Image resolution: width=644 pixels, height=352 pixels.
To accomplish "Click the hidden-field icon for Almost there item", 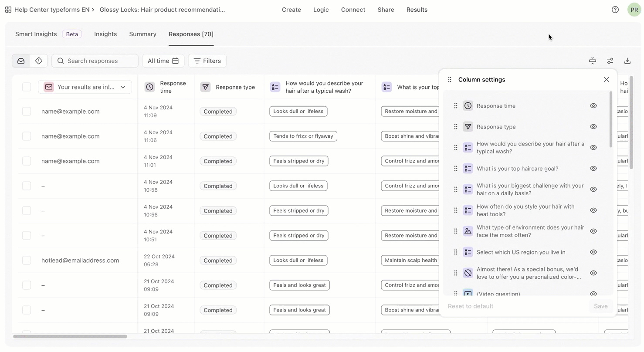I will (x=468, y=273).
